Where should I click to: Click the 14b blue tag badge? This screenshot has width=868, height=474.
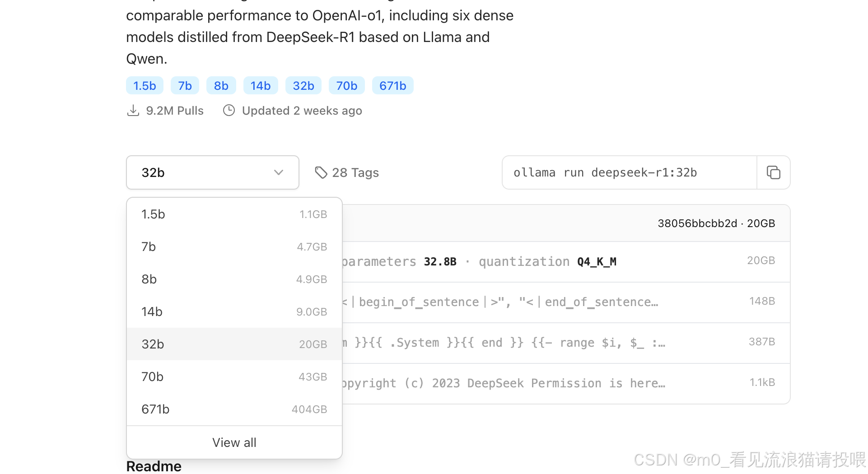point(261,86)
